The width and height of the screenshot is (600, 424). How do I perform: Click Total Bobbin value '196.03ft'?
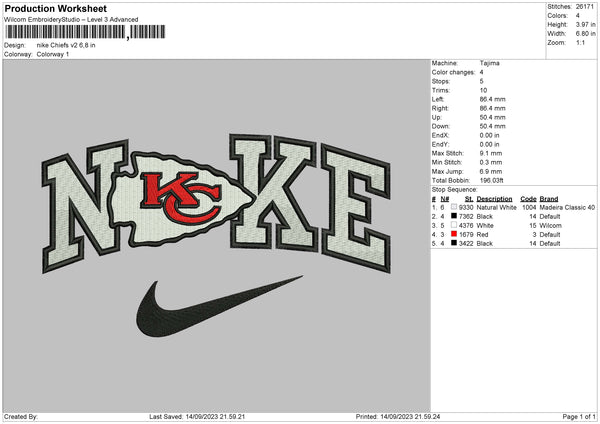[491, 181]
